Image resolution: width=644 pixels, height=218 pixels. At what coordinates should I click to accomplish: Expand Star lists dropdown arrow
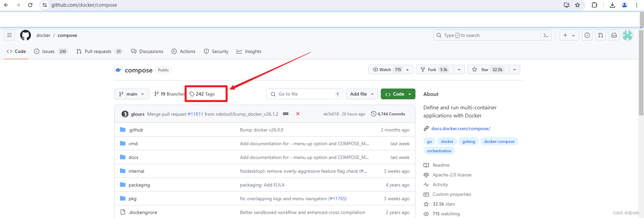click(515, 69)
